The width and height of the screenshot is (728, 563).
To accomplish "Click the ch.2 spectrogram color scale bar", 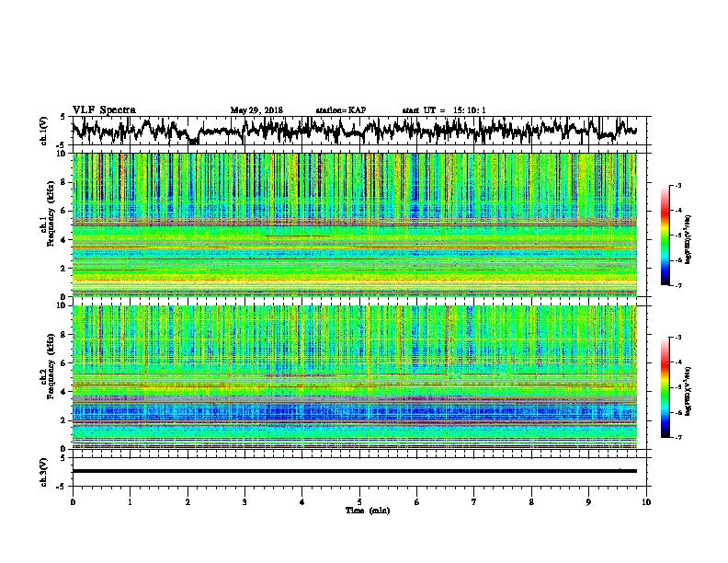I will coord(665,387).
